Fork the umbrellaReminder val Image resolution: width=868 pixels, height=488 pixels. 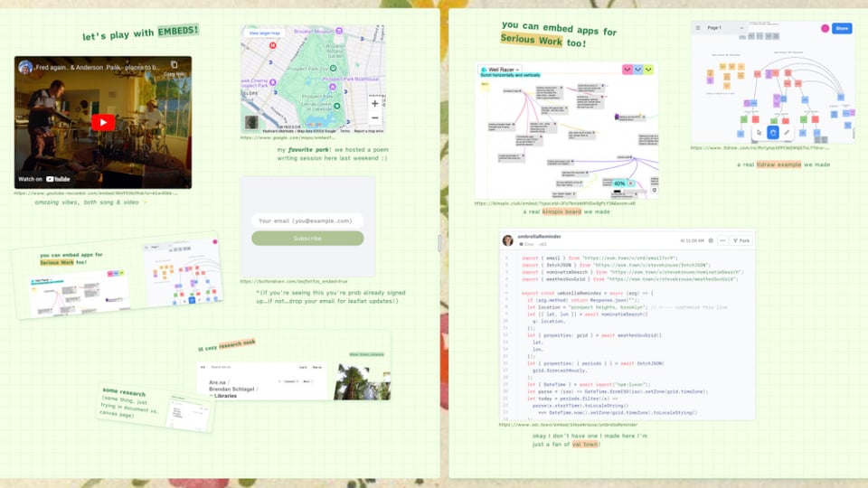tap(741, 240)
